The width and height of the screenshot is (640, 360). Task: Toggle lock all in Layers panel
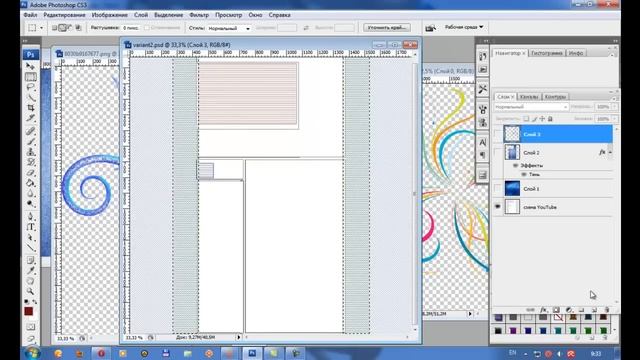point(550,119)
